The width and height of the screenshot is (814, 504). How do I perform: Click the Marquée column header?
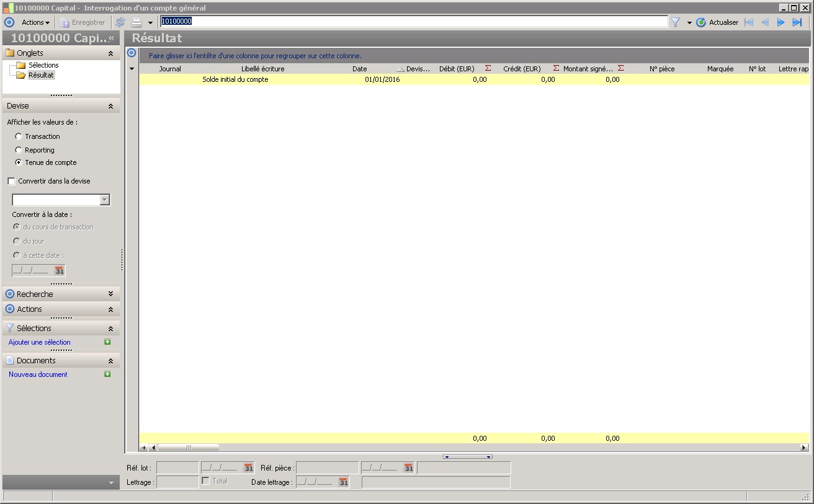[x=720, y=69]
